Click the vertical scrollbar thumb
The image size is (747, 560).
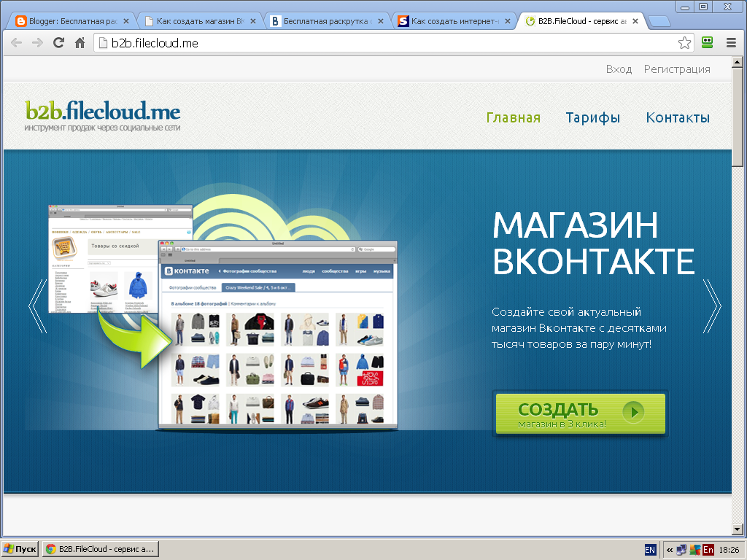[x=737, y=117]
